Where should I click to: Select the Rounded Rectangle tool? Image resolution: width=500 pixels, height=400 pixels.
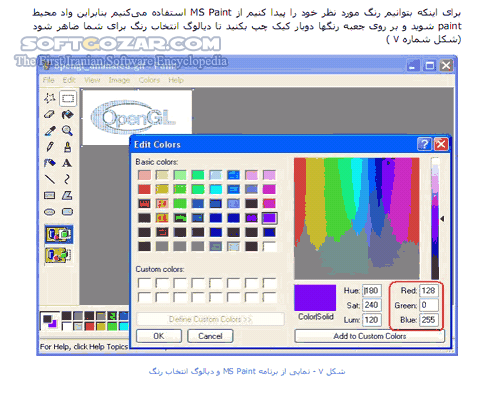[x=67, y=212]
